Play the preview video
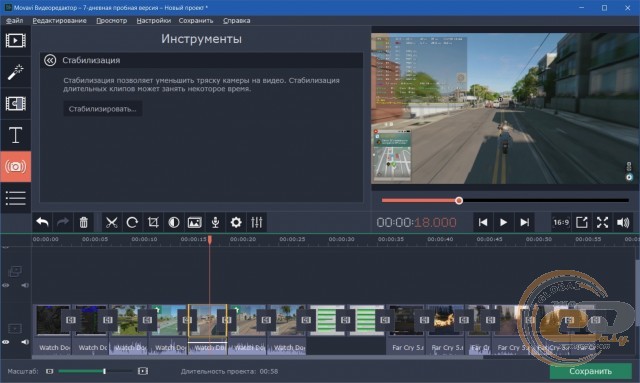The image size is (640, 383). (504, 223)
